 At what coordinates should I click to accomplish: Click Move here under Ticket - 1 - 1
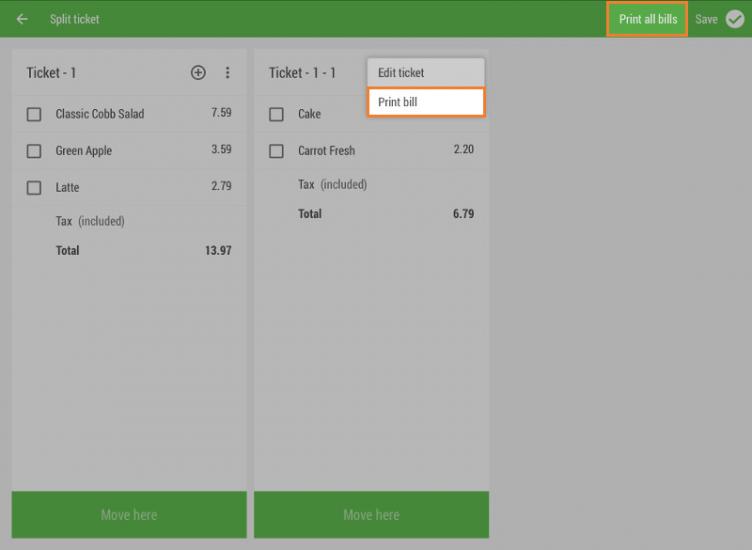[x=371, y=515]
